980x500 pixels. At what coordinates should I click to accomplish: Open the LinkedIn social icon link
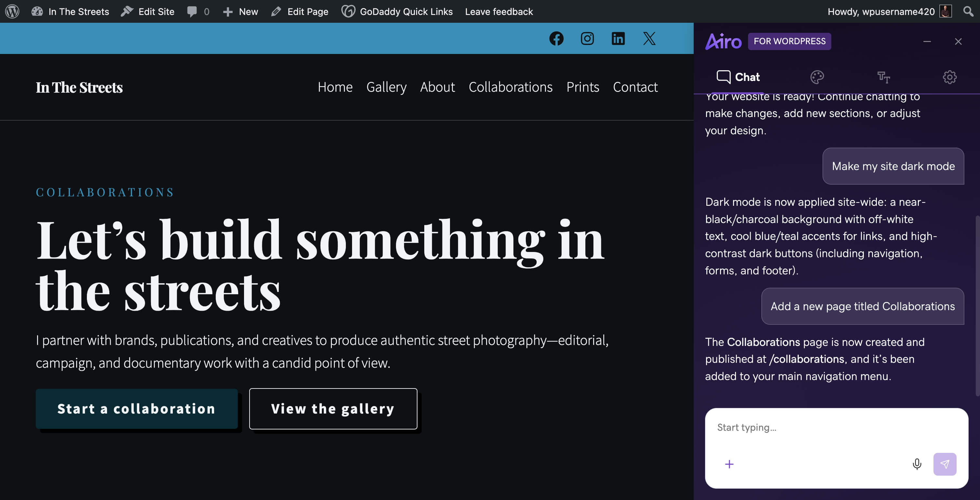click(x=618, y=38)
